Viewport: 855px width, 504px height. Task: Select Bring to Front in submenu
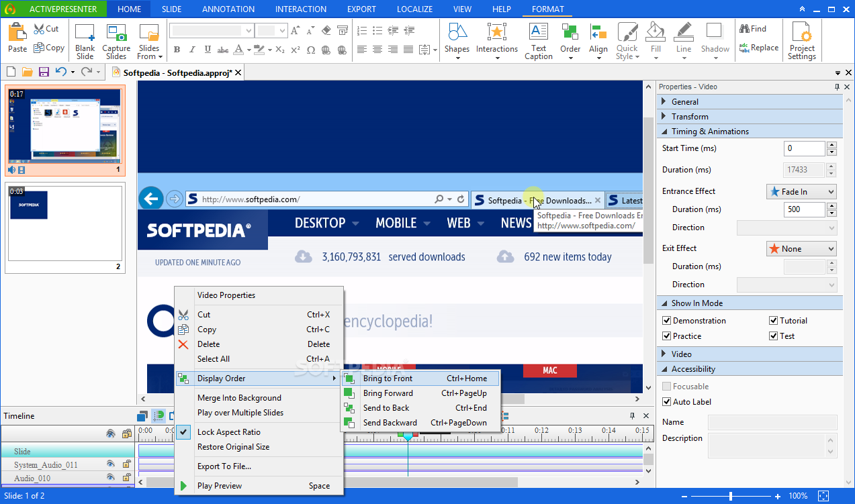tap(420, 379)
